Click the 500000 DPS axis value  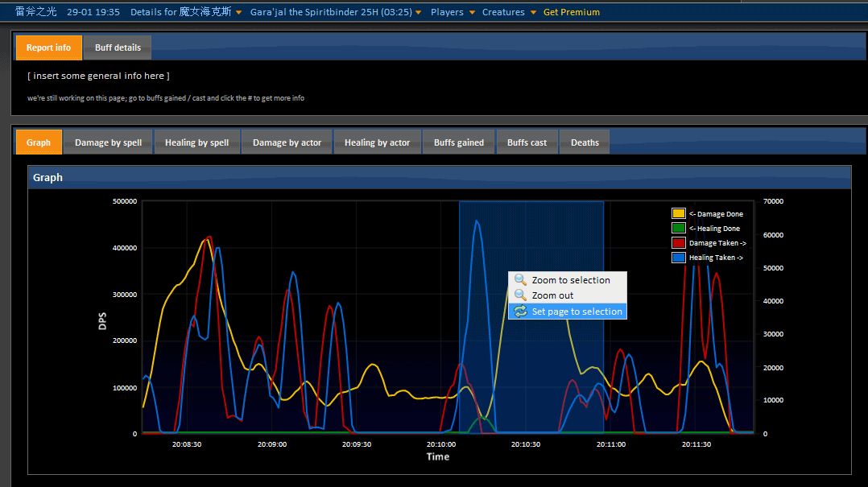[x=125, y=201]
